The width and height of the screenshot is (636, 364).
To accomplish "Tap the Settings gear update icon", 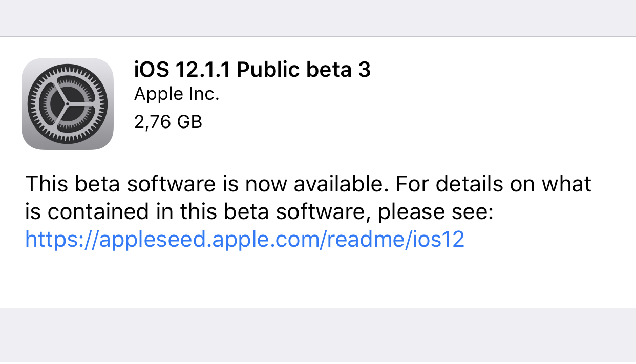I will pos(68,104).
